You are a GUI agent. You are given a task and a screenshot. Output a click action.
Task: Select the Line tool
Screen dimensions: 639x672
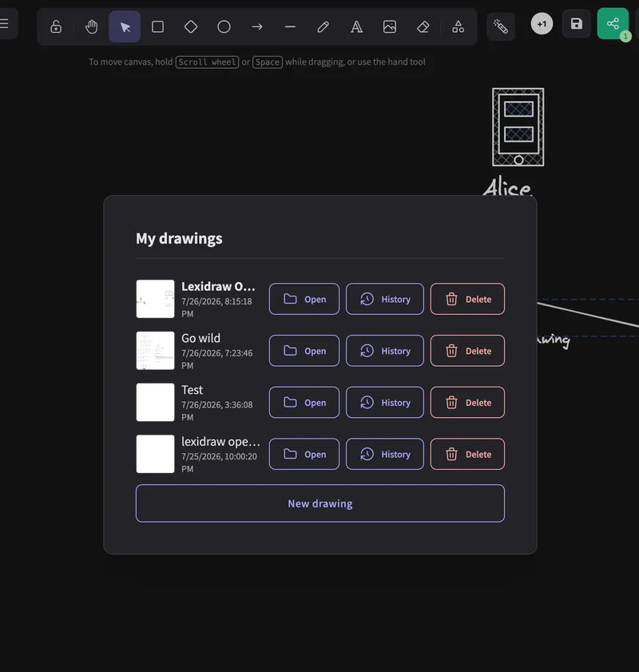pos(290,27)
